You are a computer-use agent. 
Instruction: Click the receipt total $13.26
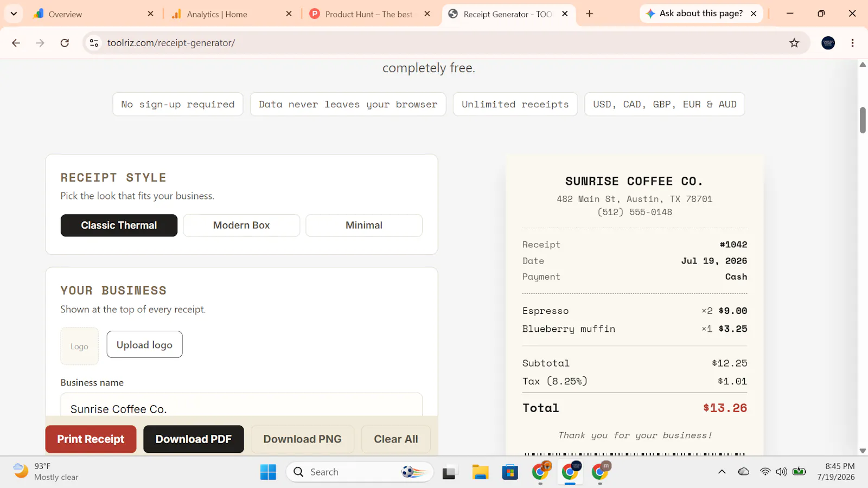pos(725,408)
